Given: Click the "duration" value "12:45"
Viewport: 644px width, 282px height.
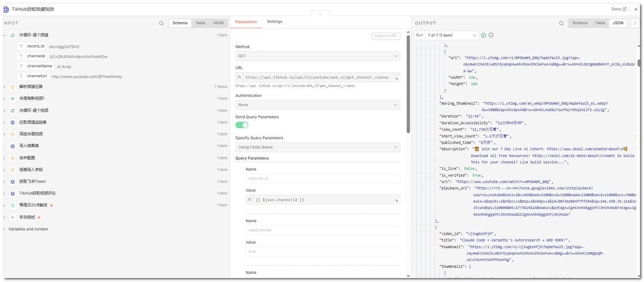Looking at the screenshot, I should [x=474, y=116].
